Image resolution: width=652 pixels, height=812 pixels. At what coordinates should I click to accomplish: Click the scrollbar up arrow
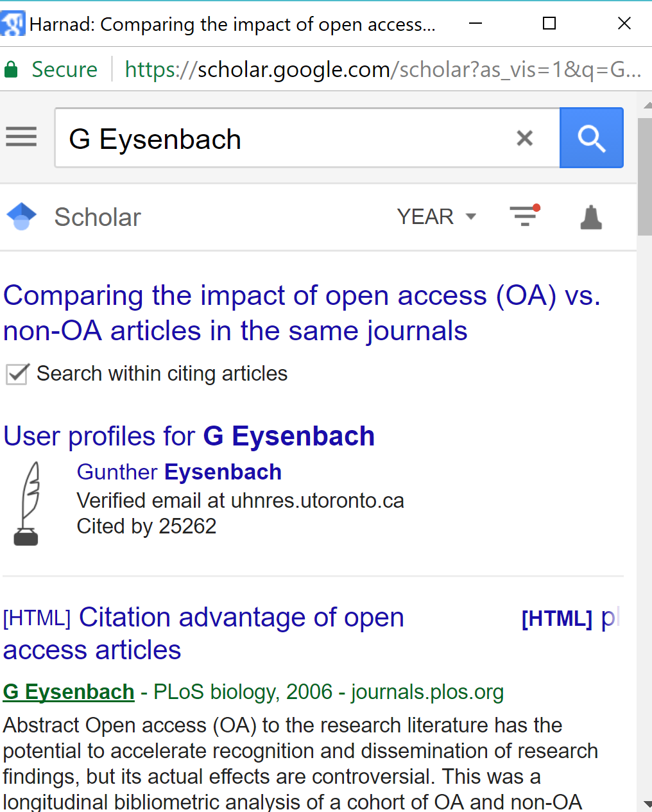tap(647, 105)
